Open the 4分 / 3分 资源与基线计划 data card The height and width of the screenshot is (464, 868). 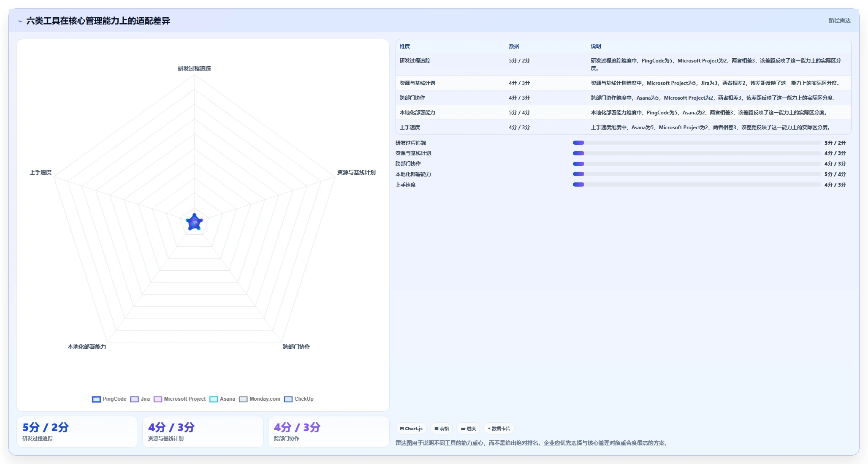pos(203,431)
